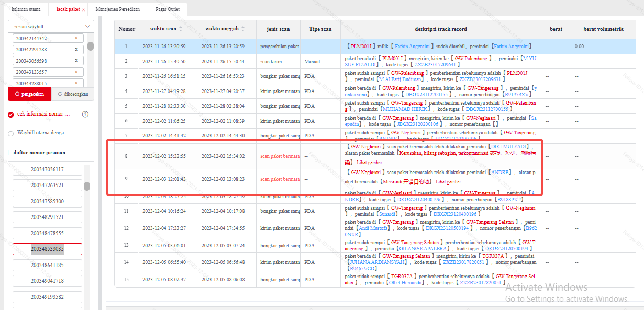The width and height of the screenshot is (644, 310).
Task: Remove waybill 200343288015 with its x icon
Action: (x=76, y=83)
